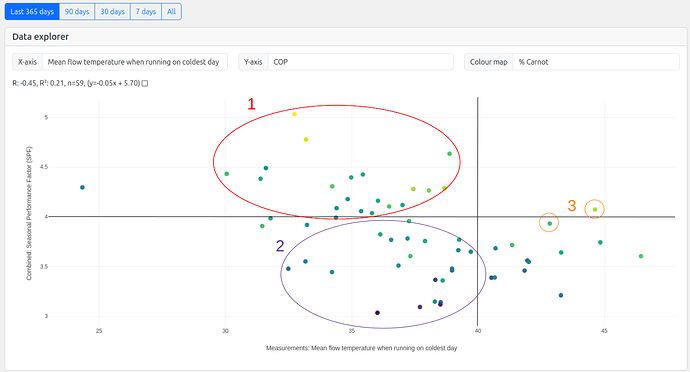Viewport: 690px width, 372px height.
Task: Click the Data explorer panel heading
Action: point(40,37)
